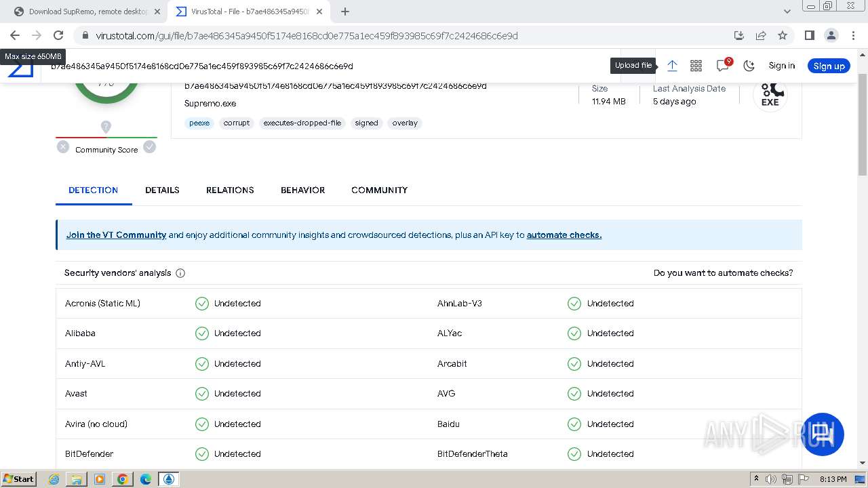
Task: Click the Acronis (Static ML) vendor name
Action: coord(102,304)
